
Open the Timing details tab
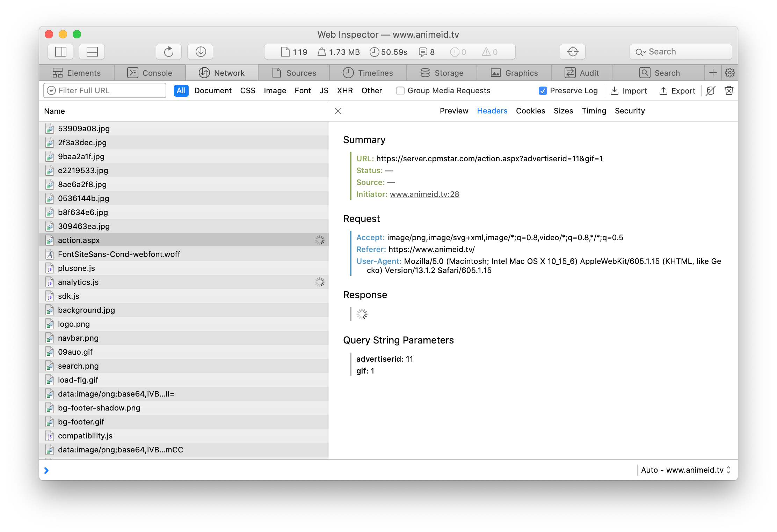point(594,111)
